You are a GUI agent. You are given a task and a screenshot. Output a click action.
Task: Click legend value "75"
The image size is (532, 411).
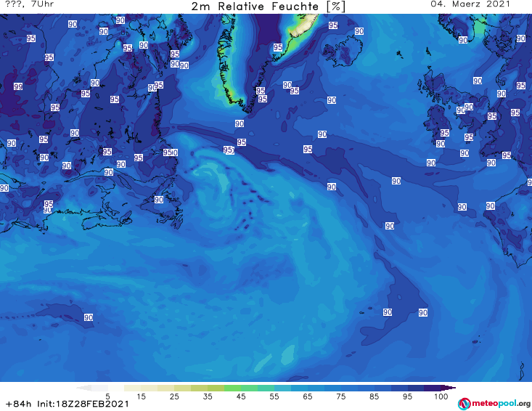340,396
